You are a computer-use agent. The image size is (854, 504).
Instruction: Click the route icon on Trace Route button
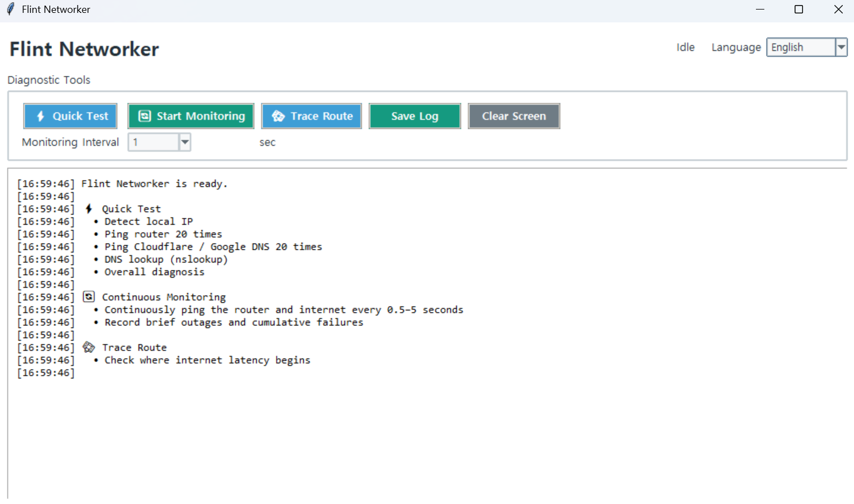pos(278,116)
